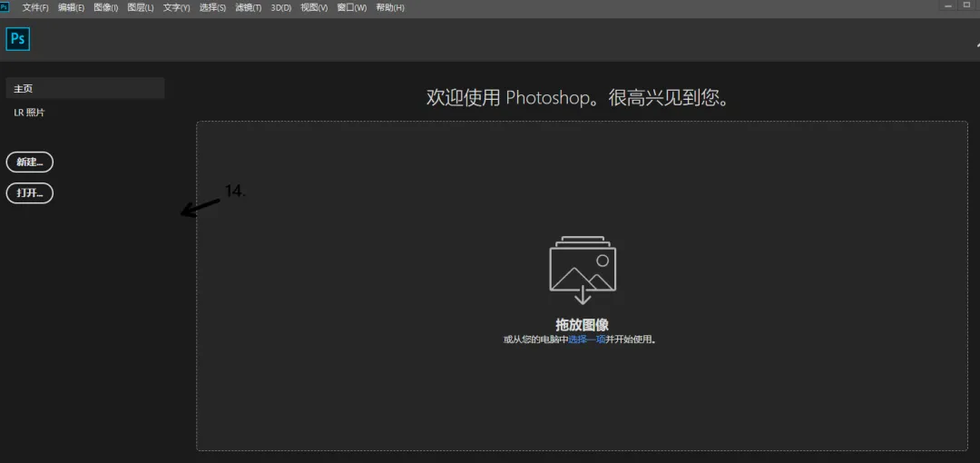This screenshot has width=980, height=463.
Task: Open the 图像(I) menu
Action: 105,7
